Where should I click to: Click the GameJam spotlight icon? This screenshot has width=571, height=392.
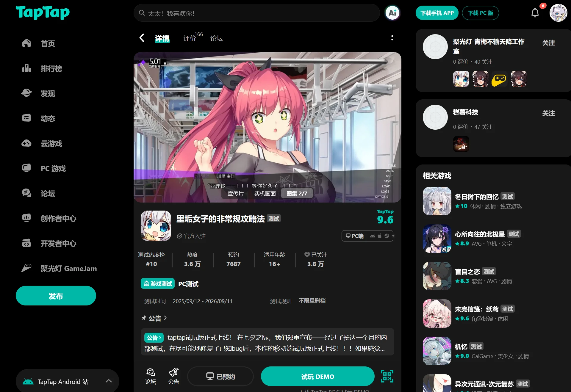[x=26, y=268]
